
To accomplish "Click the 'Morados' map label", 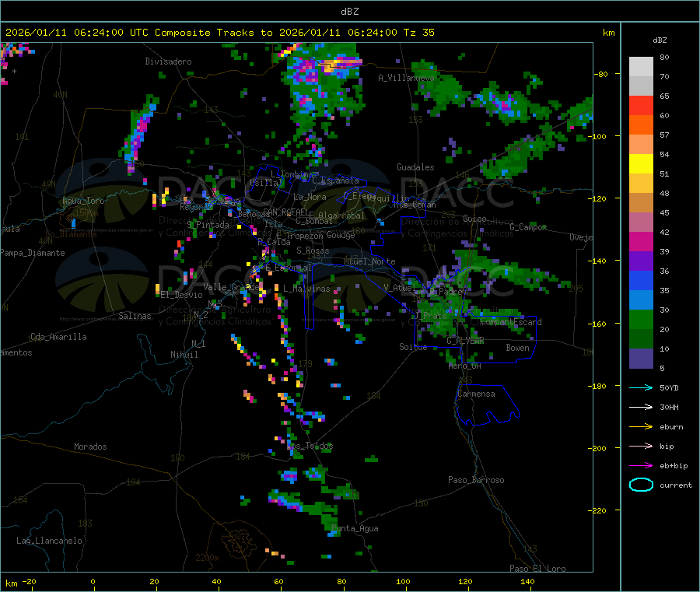I will (90, 447).
